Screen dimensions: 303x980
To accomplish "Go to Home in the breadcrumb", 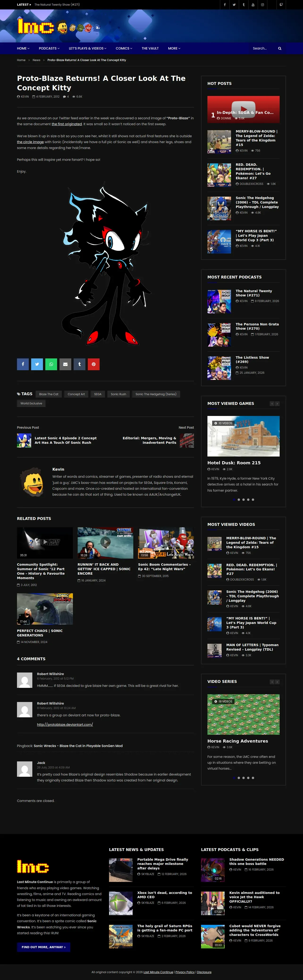I will 21,60.
